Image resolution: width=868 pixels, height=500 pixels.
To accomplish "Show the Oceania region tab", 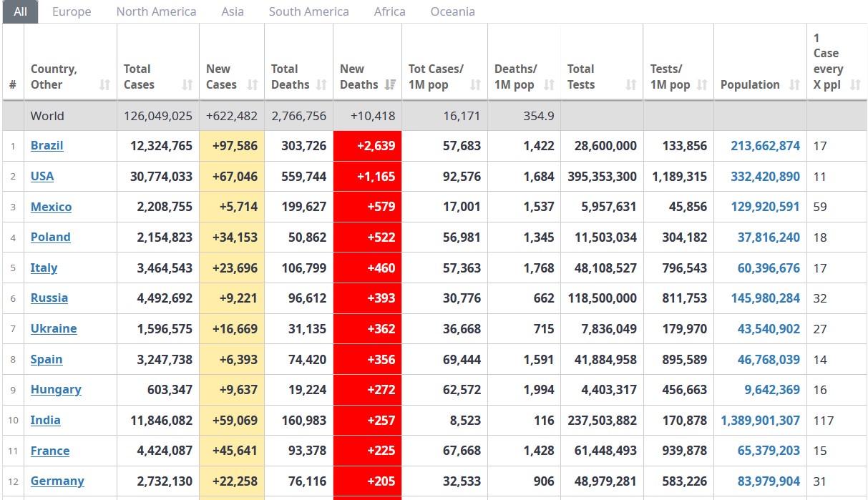I will point(452,11).
